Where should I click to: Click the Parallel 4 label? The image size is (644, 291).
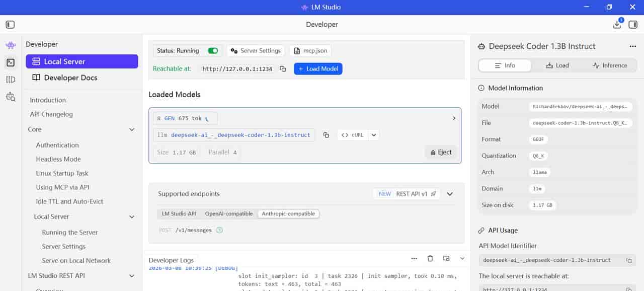tap(223, 153)
